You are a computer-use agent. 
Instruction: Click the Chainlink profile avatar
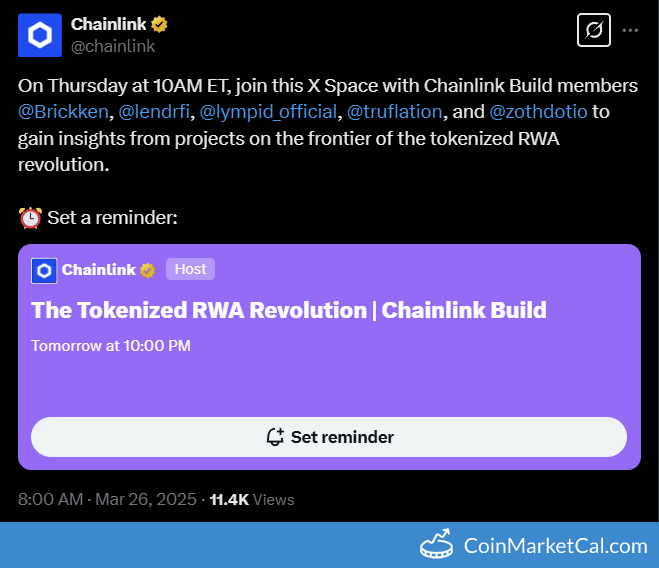coord(40,35)
